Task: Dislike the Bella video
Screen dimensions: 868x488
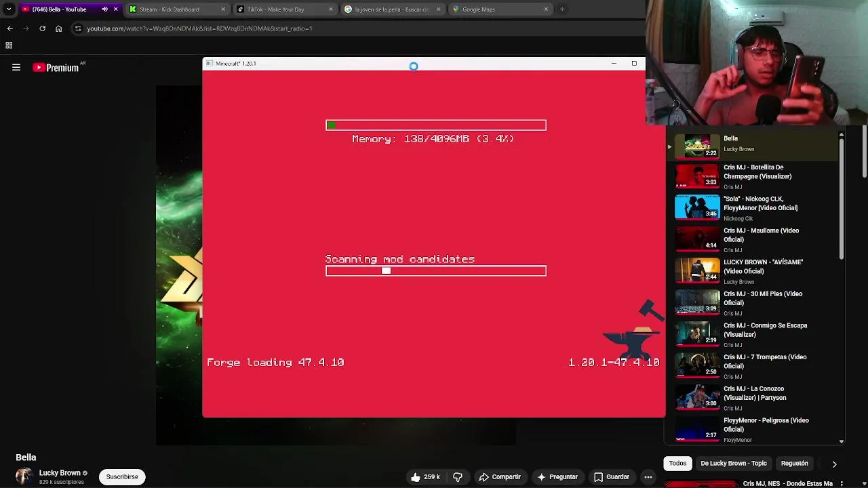Action: point(458,477)
